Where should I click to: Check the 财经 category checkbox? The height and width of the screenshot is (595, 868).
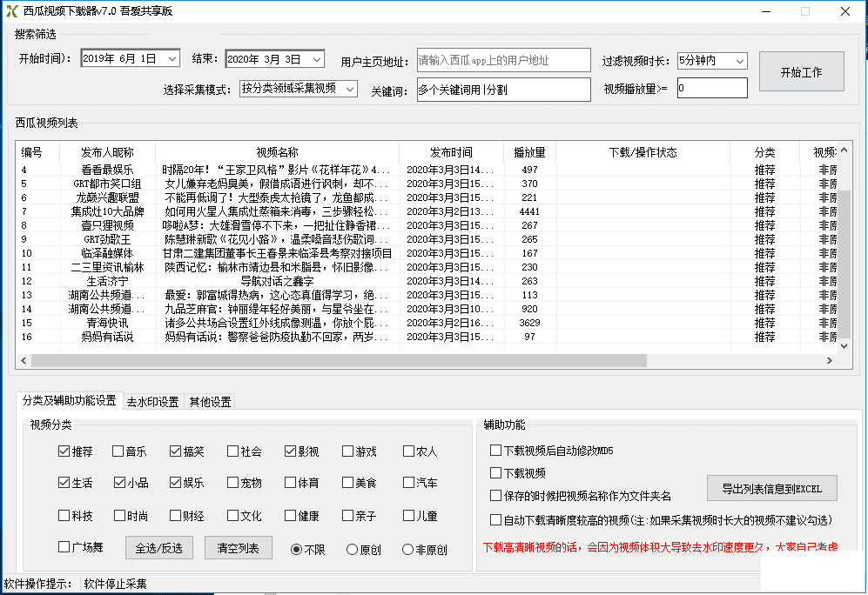tap(176, 515)
